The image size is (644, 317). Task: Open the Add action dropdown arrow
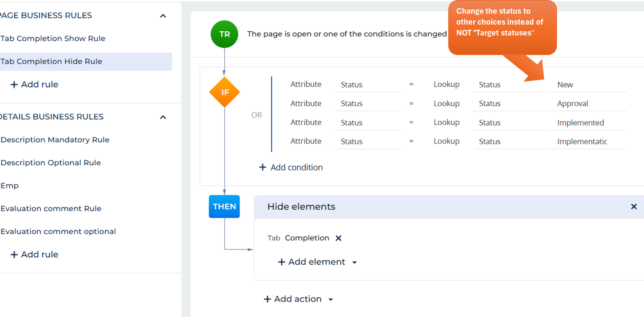330,299
